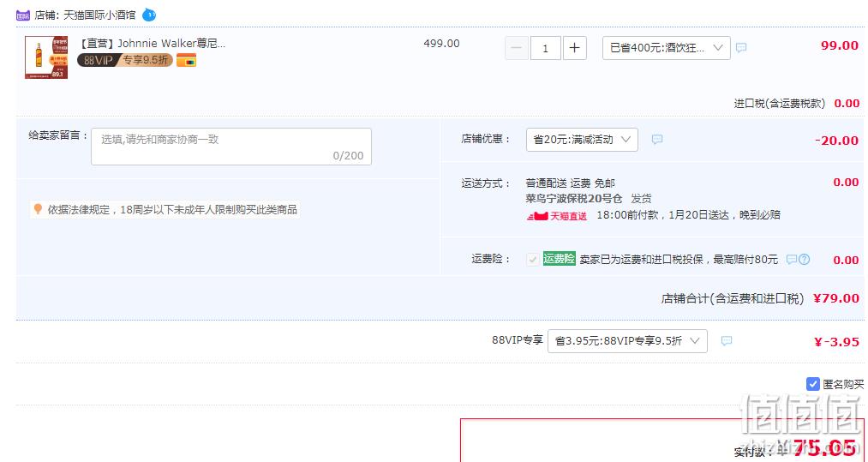Click the card icon beside the 88VIP badge
The image size is (868, 462).
point(186,60)
